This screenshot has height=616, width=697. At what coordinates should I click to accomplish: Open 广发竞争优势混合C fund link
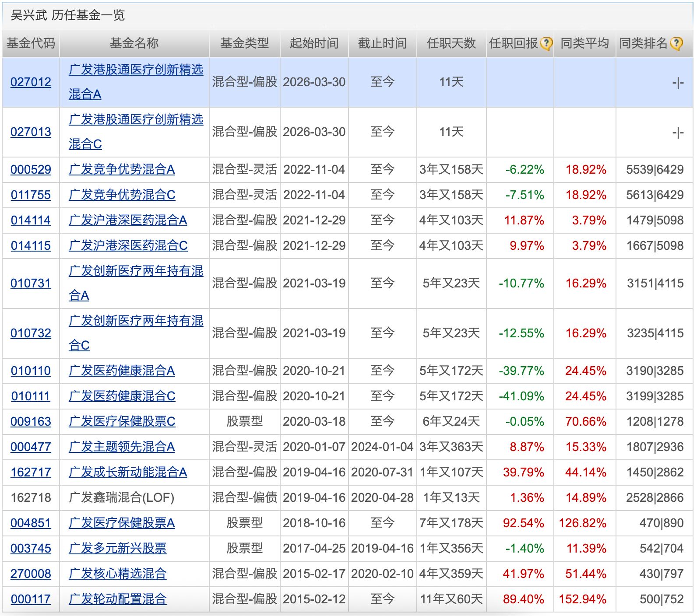[122, 195]
